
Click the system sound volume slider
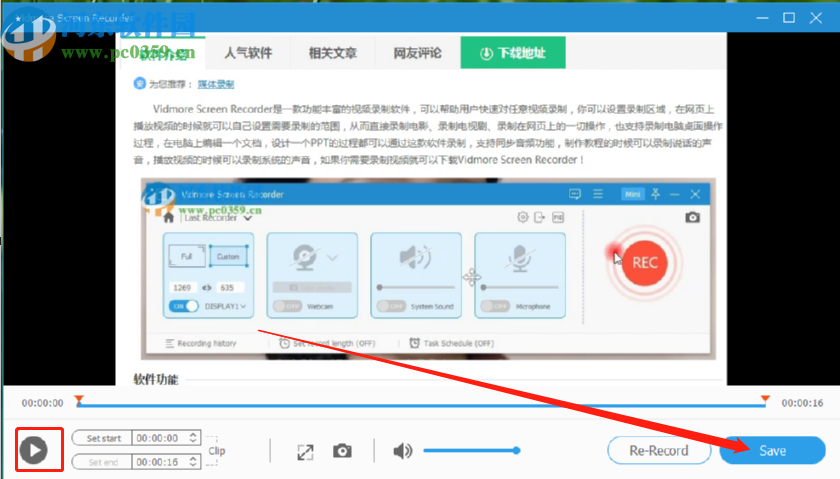[x=416, y=287]
